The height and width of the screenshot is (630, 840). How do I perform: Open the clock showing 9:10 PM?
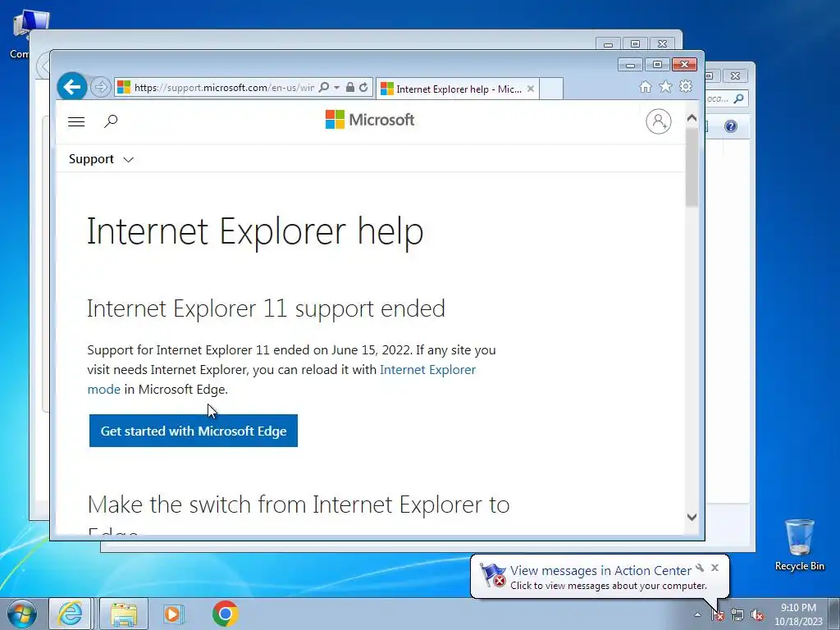(x=798, y=614)
